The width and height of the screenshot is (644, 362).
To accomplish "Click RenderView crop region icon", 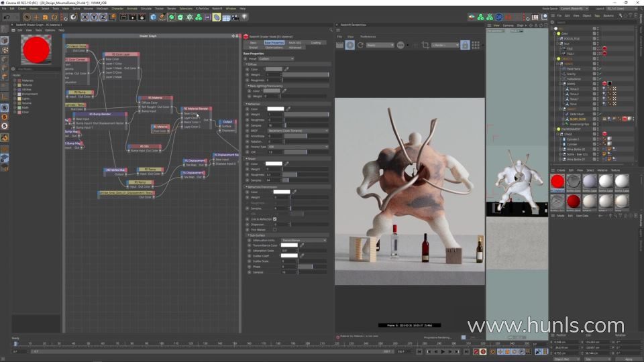I will pos(425,45).
